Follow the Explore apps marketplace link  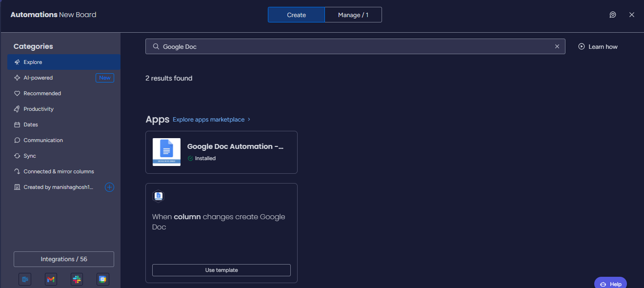click(x=209, y=120)
